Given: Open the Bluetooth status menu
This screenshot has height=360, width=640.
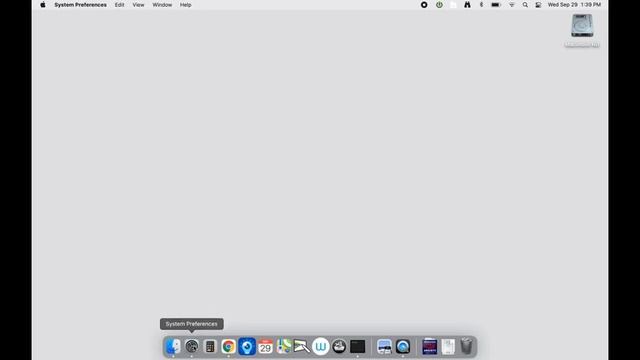Looking at the screenshot, I should coord(481,5).
